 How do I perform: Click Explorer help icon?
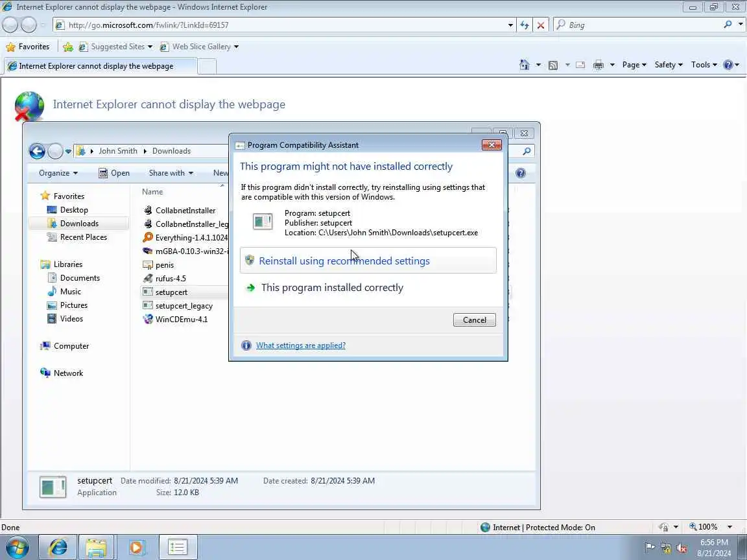pyautogui.click(x=520, y=173)
